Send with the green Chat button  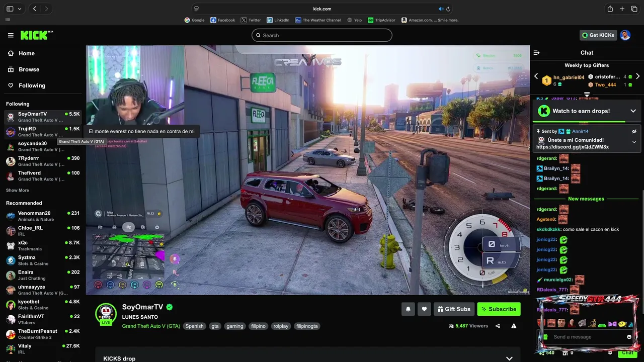(627, 353)
